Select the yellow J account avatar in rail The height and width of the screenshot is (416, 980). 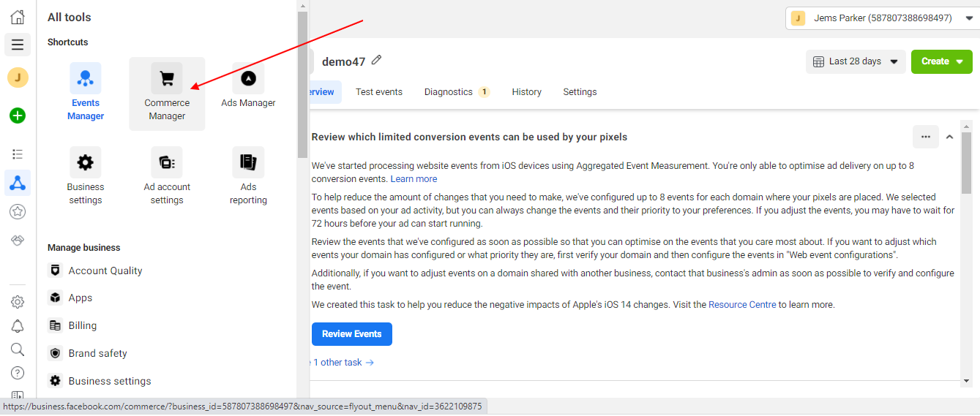point(18,77)
